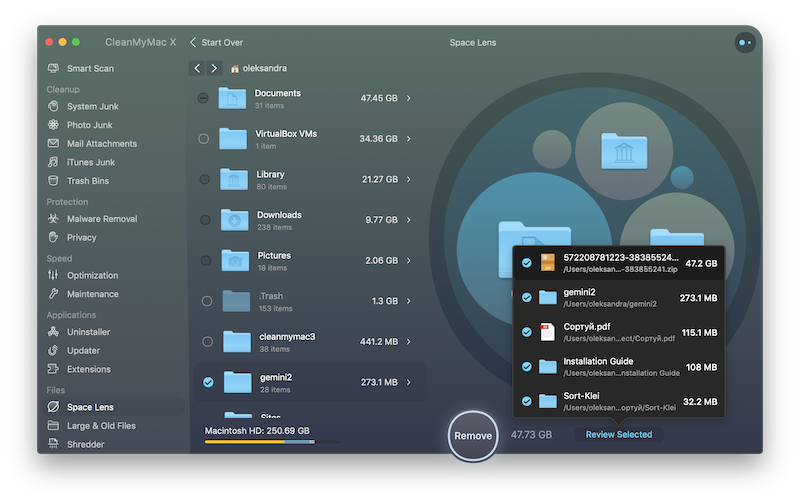
Task: Click the Malware Removal biohazard icon
Action: click(53, 218)
